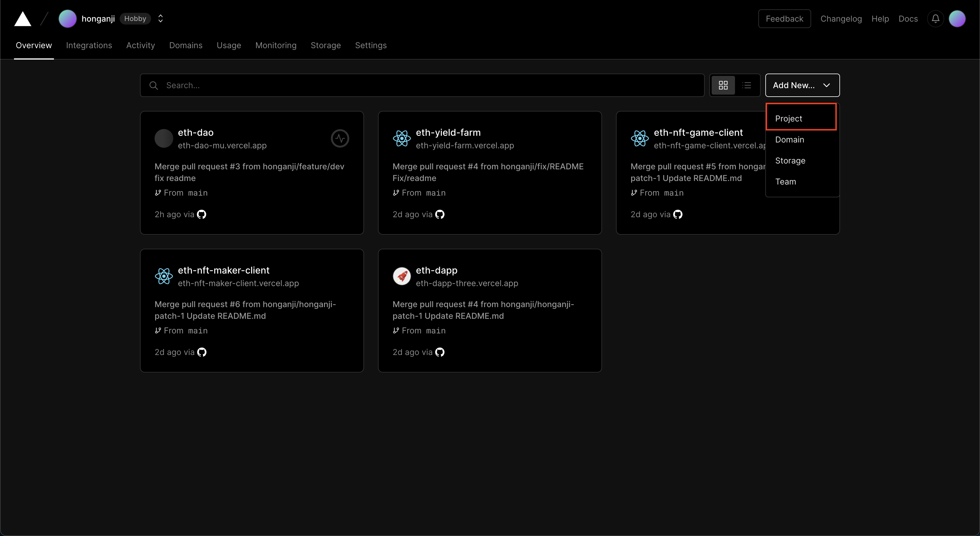Click the eth-dao project avatar

pyautogui.click(x=164, y=138)
